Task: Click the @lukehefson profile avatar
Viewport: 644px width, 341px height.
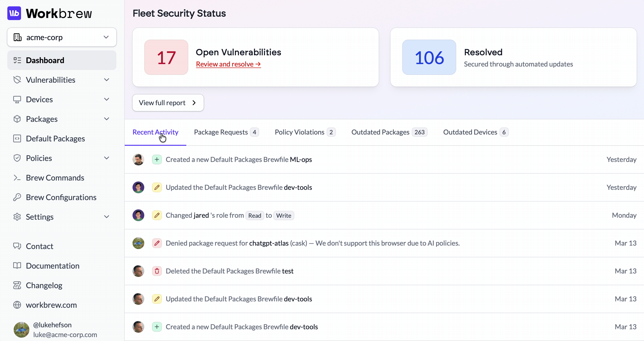Action: (22, 330)
